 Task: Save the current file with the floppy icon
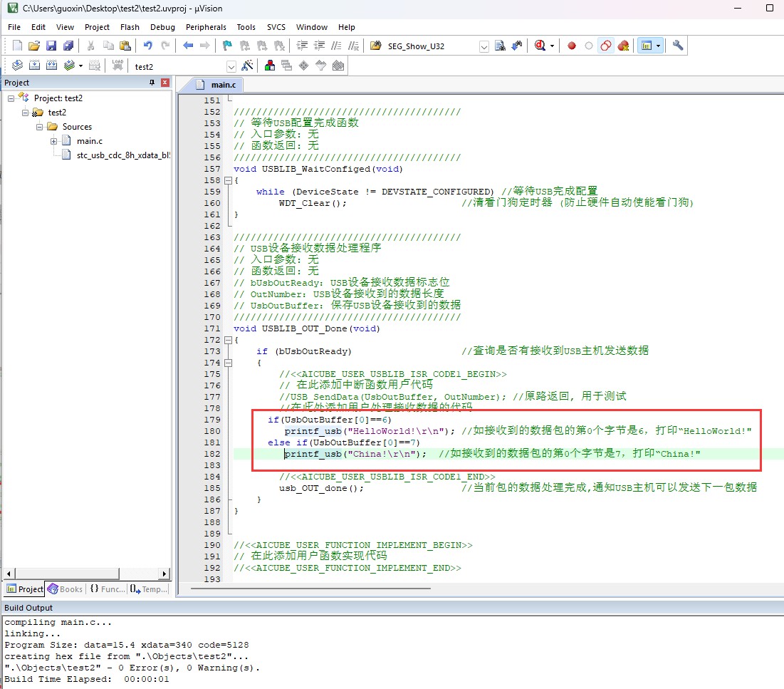click(51, 46)
